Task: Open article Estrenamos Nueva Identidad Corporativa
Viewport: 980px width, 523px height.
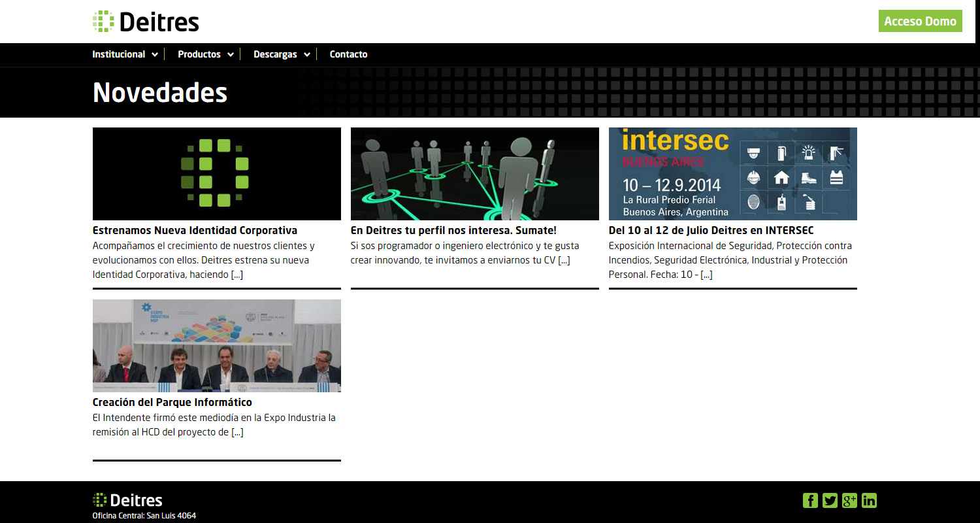Action: 195,230
